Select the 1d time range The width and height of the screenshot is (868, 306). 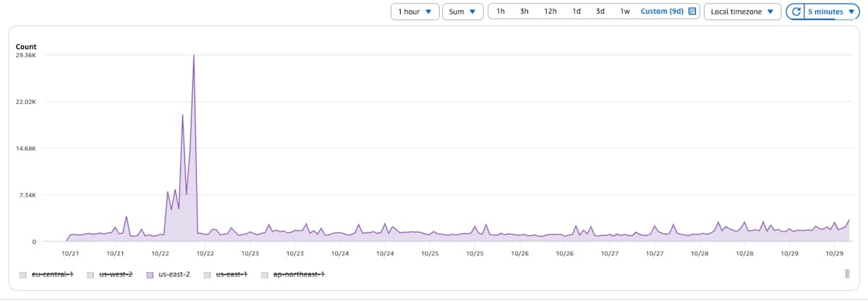(576, 12)
